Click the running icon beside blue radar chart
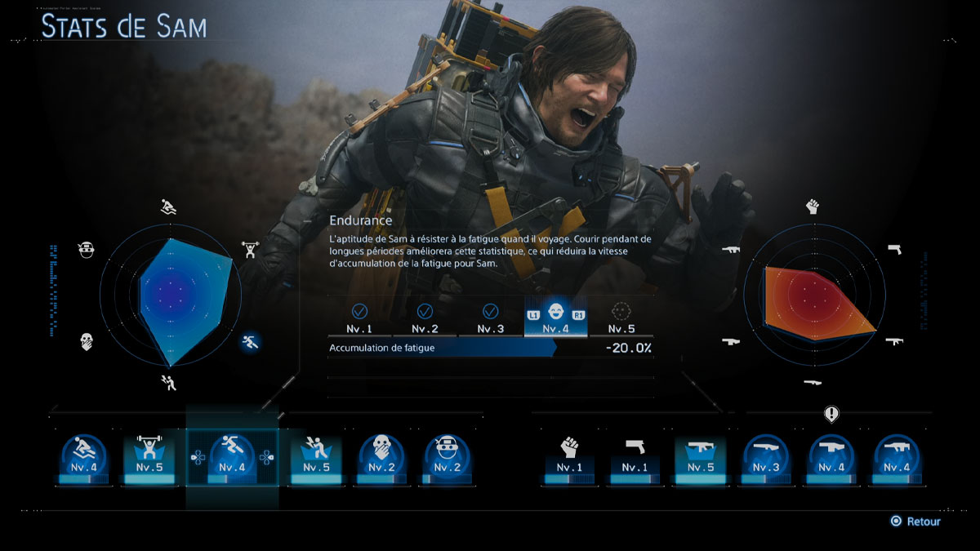The image size is (980, 551). [250, 343]
